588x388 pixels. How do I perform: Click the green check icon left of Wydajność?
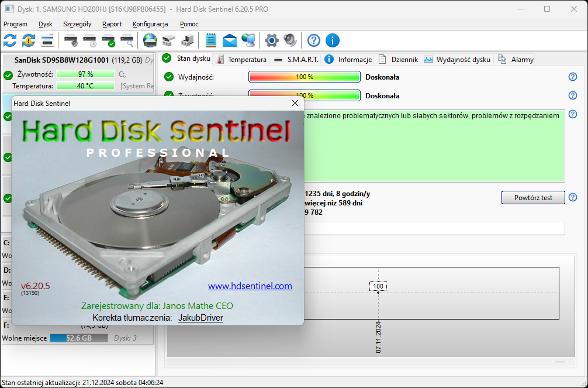169,77
